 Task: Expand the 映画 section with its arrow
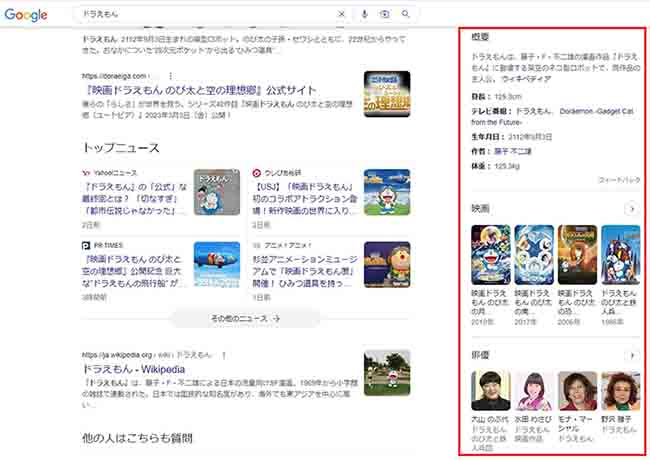[632, 208]
